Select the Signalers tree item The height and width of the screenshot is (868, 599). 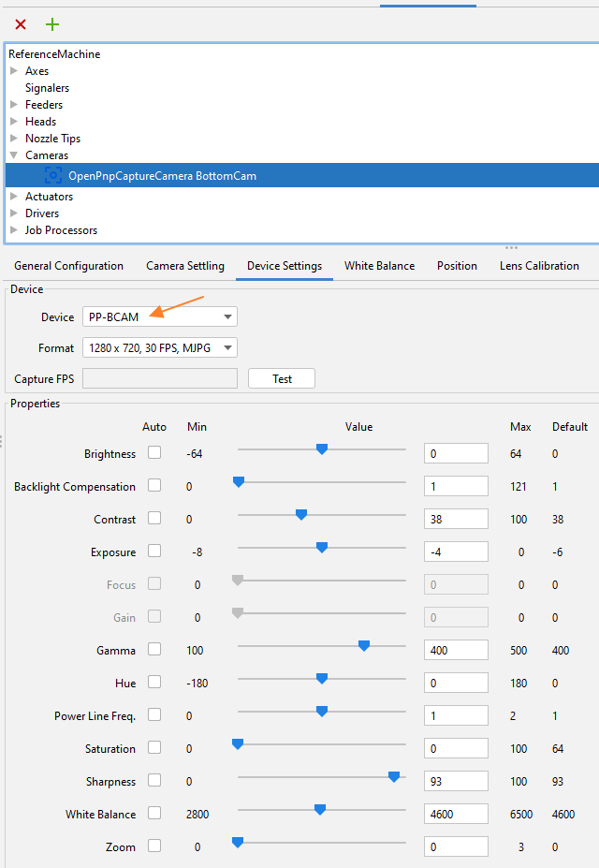click(x=47, y=88)
